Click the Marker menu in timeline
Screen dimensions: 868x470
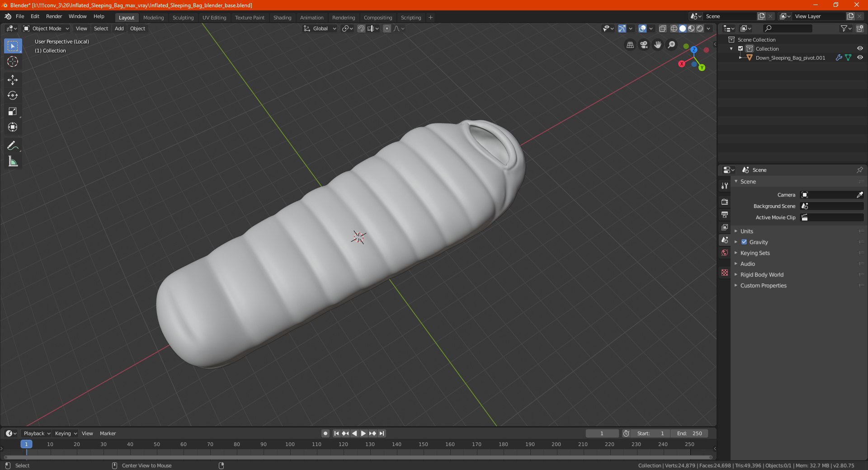pos(108,433)
